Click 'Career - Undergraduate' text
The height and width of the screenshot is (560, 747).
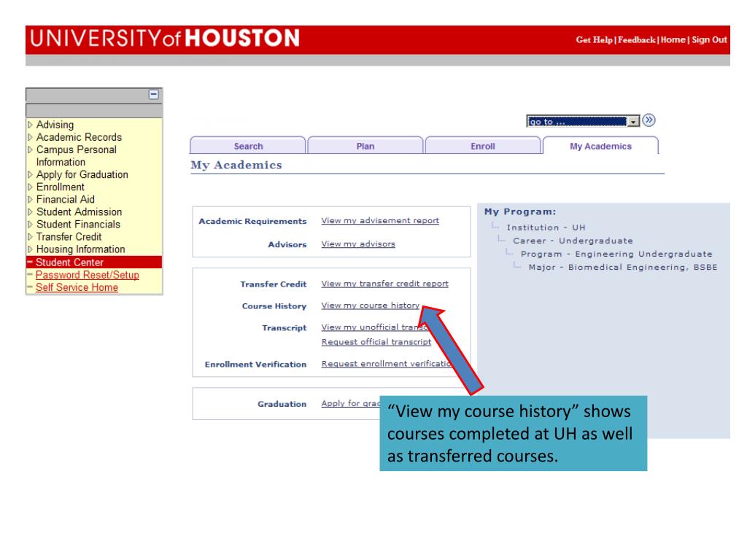[573, 241]
